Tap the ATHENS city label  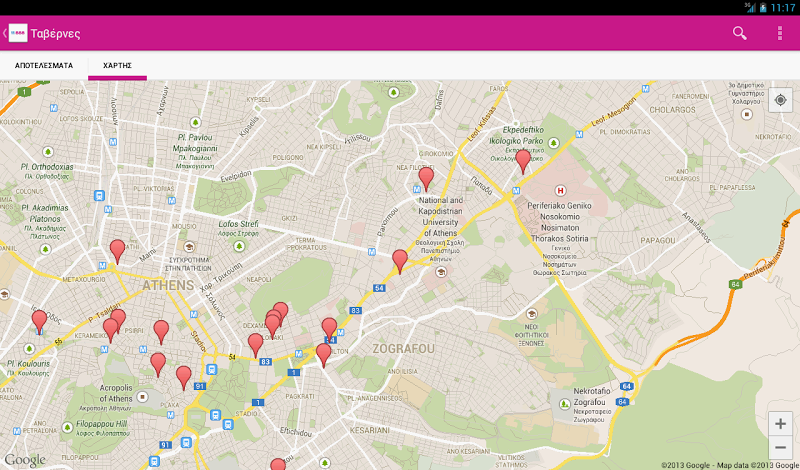click(168, 285)
